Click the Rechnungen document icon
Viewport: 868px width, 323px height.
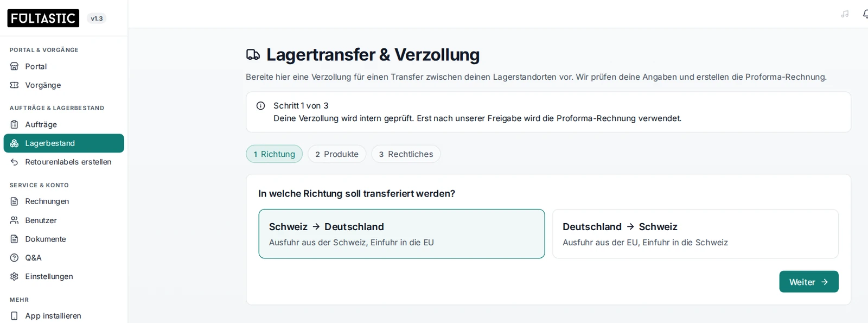15,201
